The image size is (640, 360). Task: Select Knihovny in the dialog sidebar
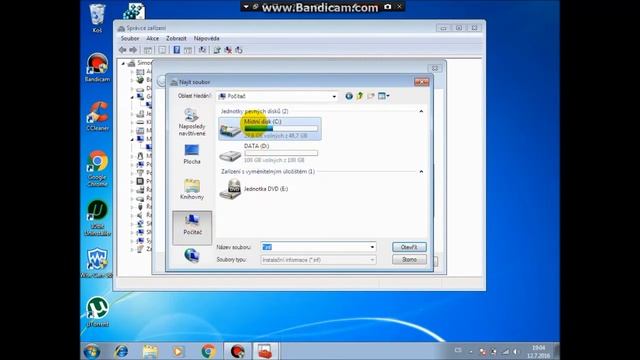coord(192,189)
